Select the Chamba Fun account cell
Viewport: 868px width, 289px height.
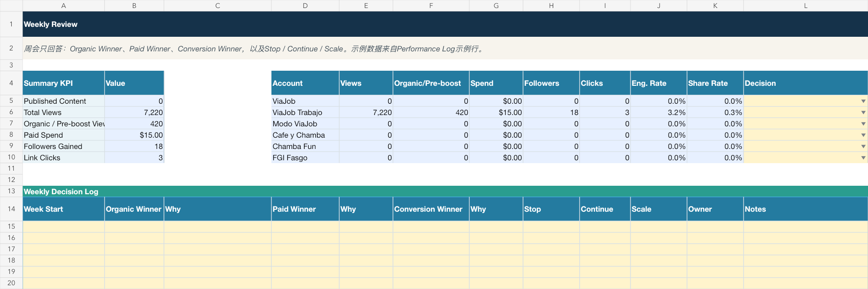pos(305,146)
